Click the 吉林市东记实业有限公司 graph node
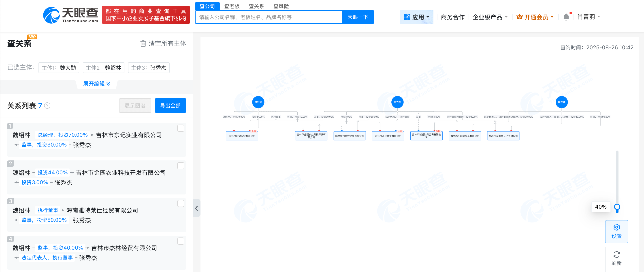Viewport: 644px width, 272px height. point(241,136)
